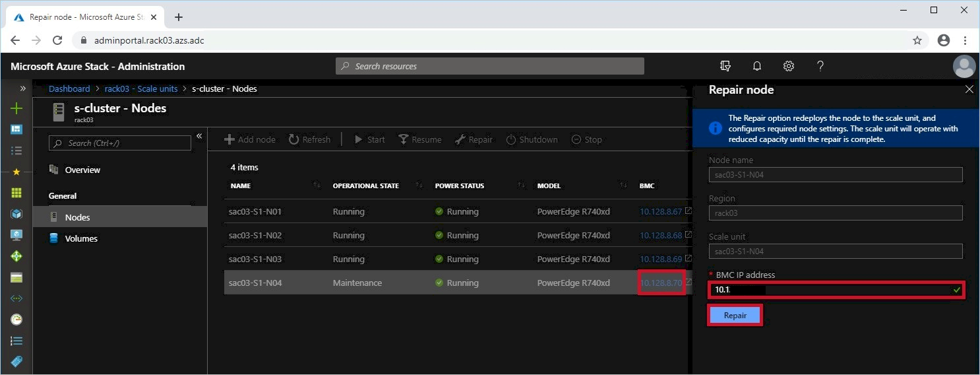980x375 pixels.
Task: Go to rack03 - Scale units breadcrumb
Action: pyautogui.click(x=141, y=88)
